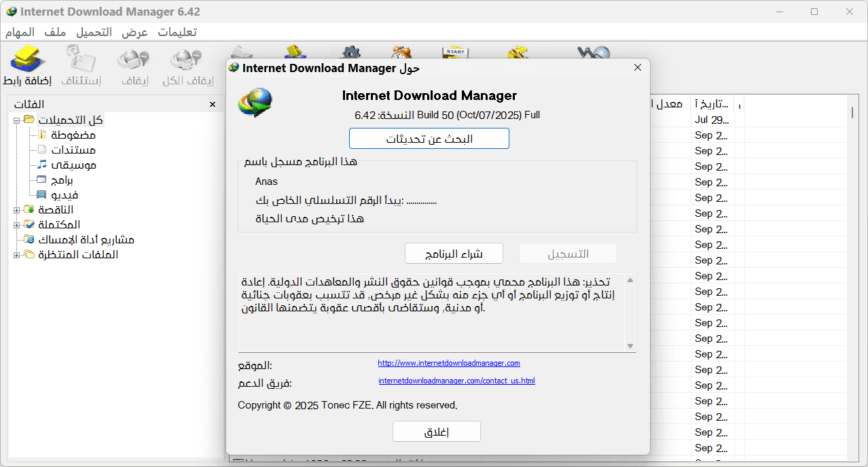Click the Check for updates (البحث عن تحديثات) button

[429, 139]
